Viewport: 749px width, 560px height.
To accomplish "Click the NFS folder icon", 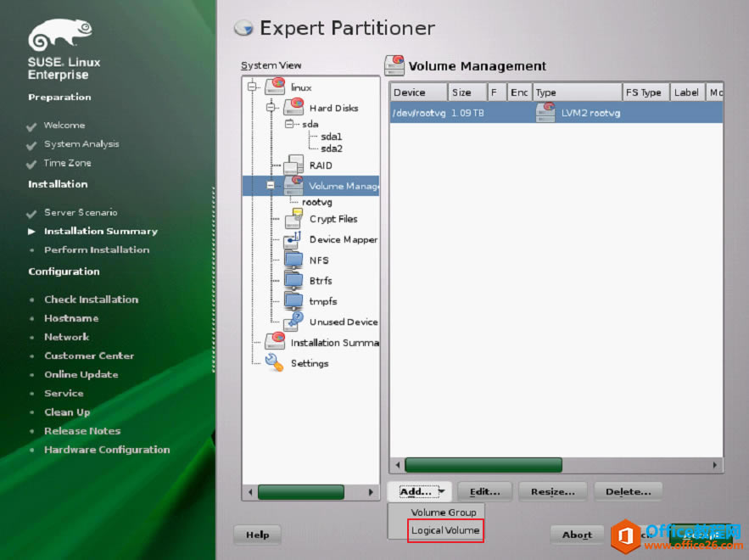I will pyautogui.click(x=293, y=260).
